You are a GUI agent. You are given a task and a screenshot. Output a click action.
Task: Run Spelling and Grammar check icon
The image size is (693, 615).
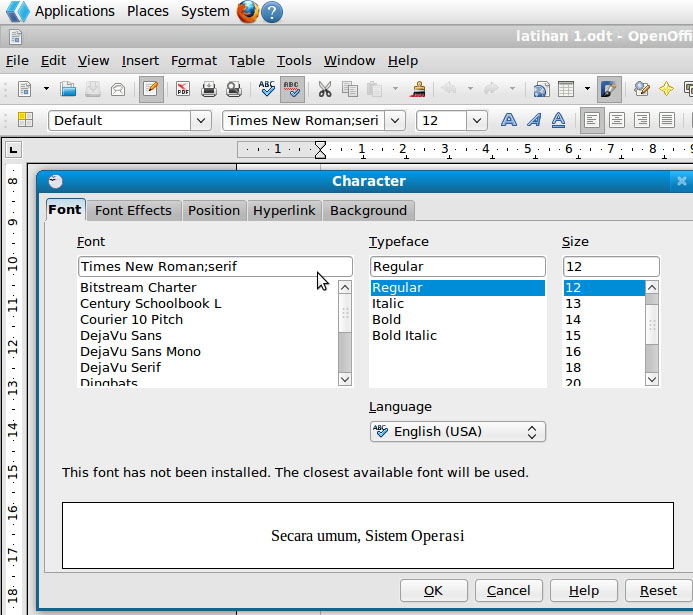pos(267,89)
